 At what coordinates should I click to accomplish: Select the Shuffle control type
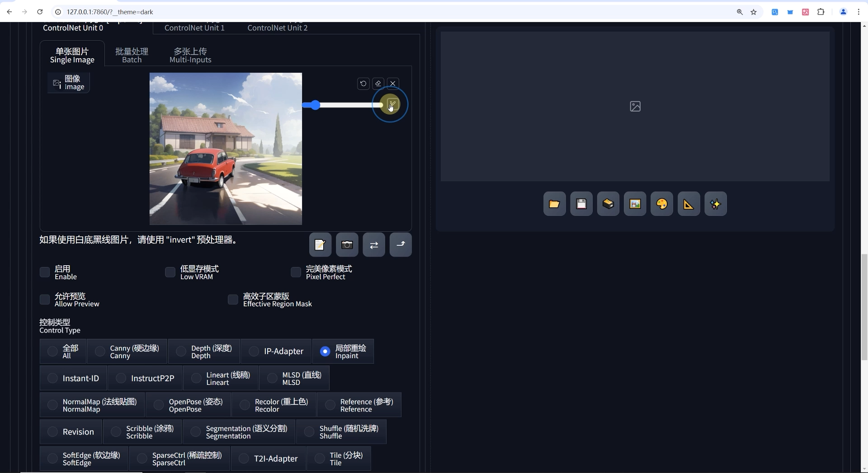pos(341,432)
